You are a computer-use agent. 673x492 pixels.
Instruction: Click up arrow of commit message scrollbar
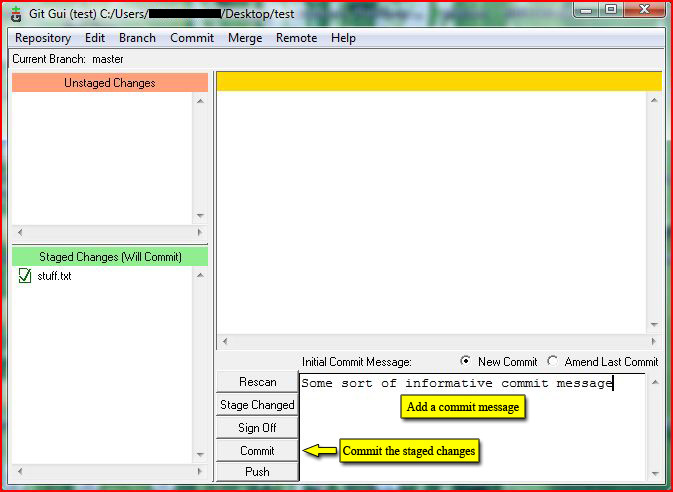[655, 382]
